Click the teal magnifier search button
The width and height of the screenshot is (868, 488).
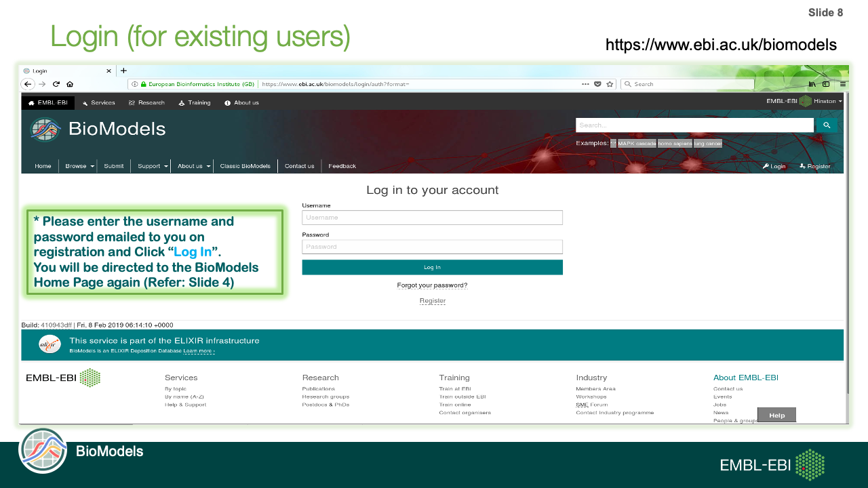click(826, 125)
